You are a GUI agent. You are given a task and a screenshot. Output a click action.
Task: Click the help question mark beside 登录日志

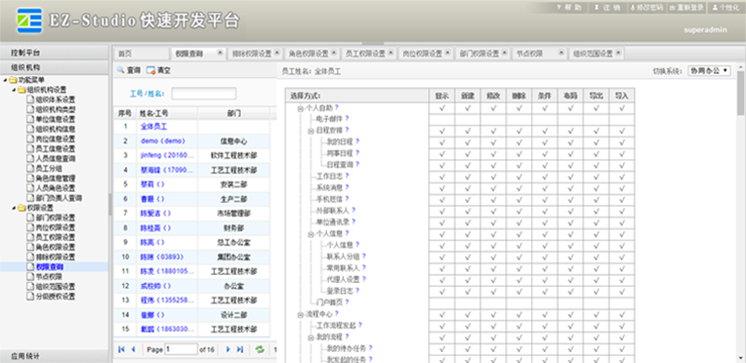[x=357, y=290]
